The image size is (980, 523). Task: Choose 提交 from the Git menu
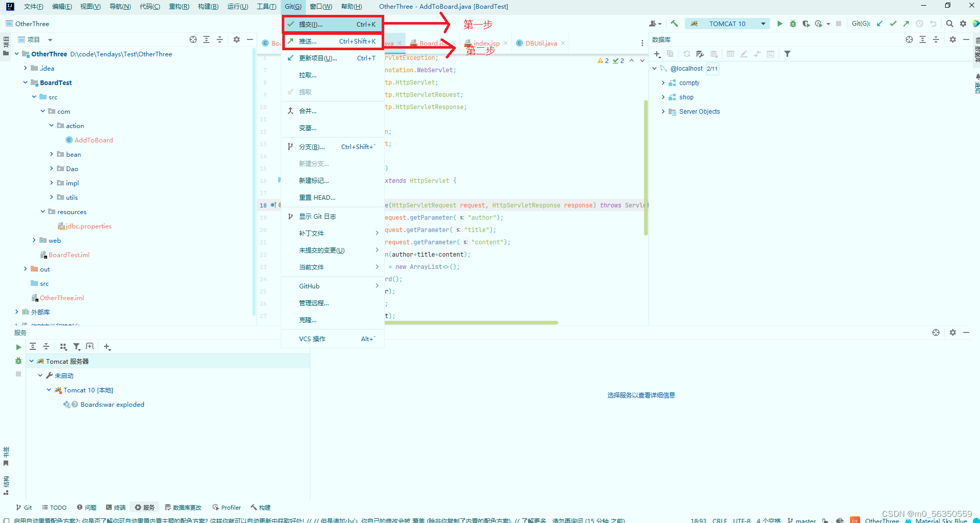pyautogui.click(x=310, y=24)
